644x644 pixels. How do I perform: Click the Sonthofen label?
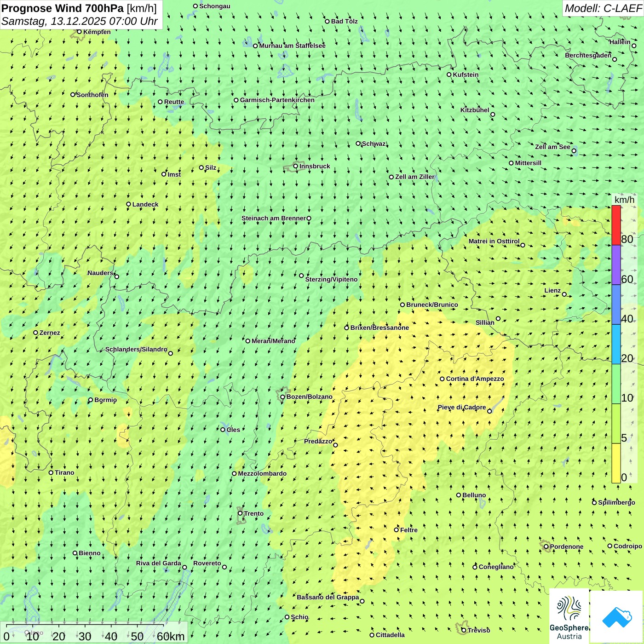point(92,95)
